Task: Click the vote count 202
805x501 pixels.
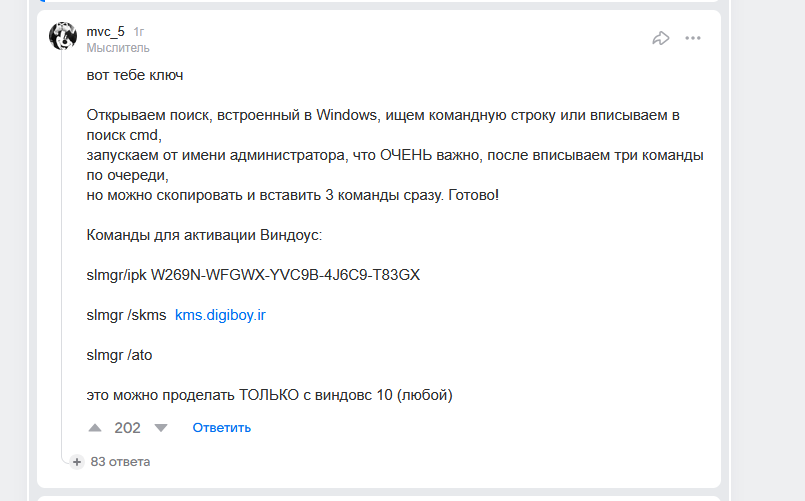Action: [127, 428]
